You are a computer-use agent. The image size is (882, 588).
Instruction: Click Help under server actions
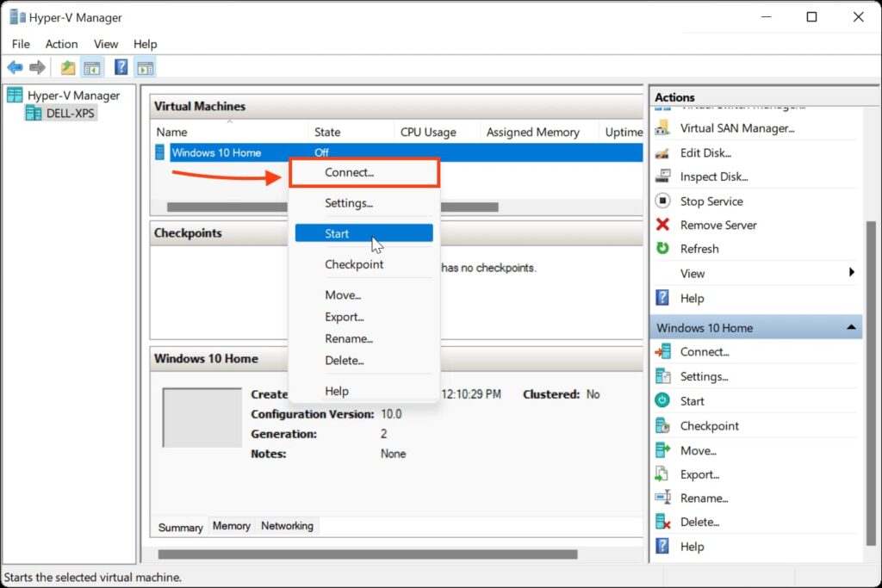pyautogui.click(x=692, y=298)
